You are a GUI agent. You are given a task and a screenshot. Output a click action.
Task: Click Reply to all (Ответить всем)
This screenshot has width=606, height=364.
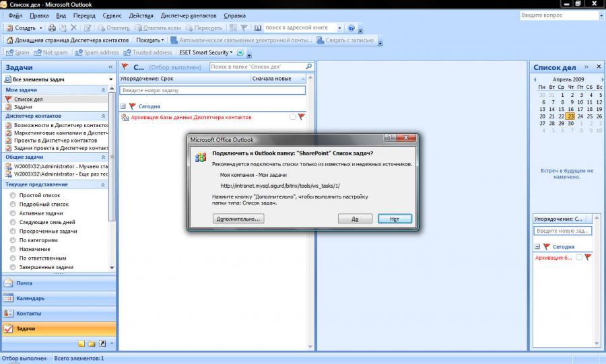pyautogui.click(x=158, y=28)
